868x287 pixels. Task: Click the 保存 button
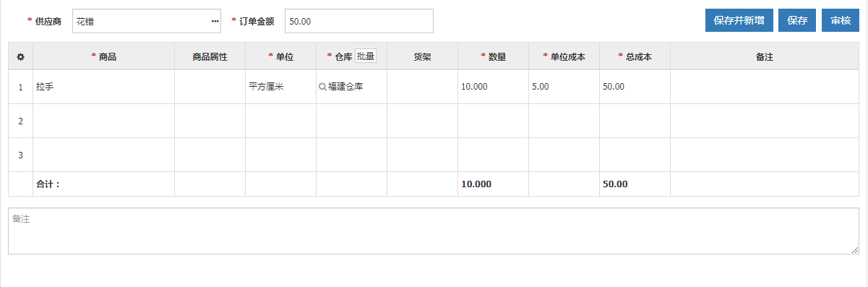[x=797, y=20]
